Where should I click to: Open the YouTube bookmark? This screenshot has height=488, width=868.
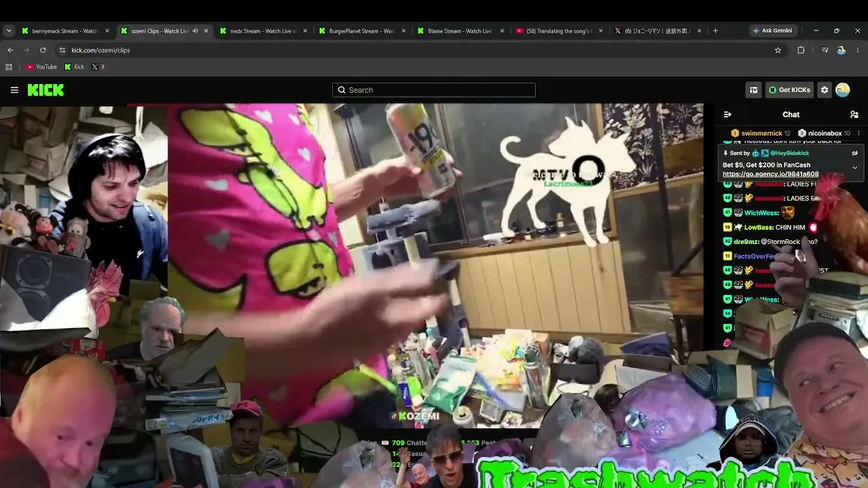(42, 67)
